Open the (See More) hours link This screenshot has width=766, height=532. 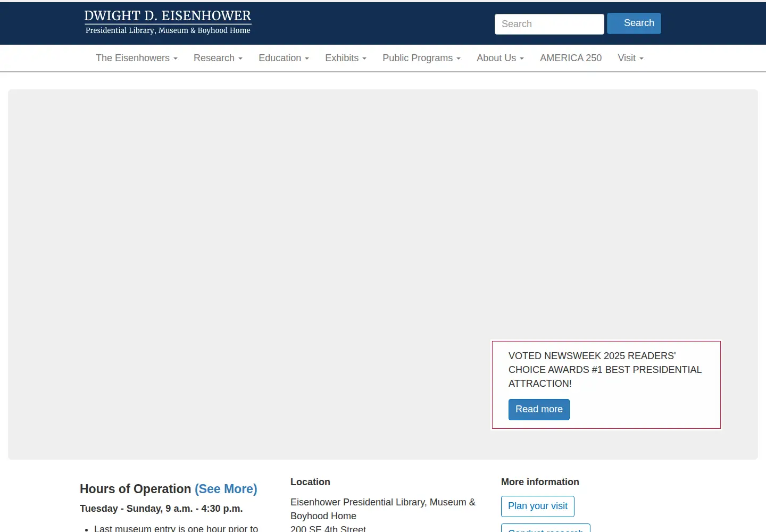[x=226, y=489]
